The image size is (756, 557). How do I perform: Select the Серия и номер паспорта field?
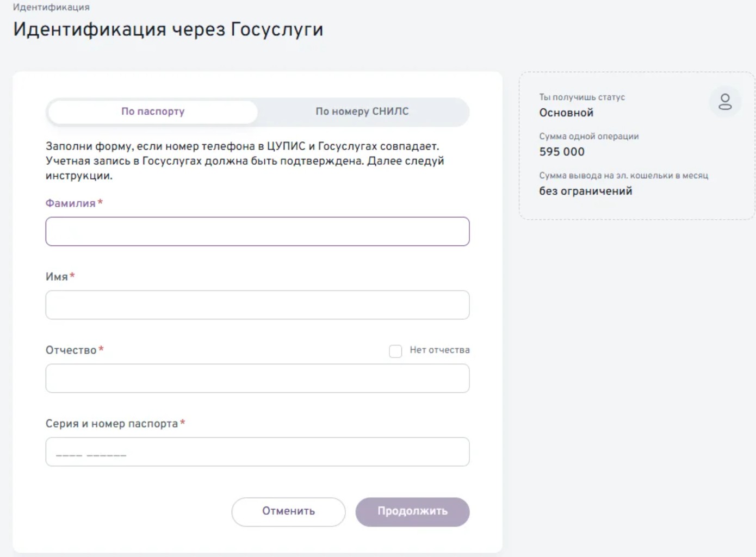[258, 451]
